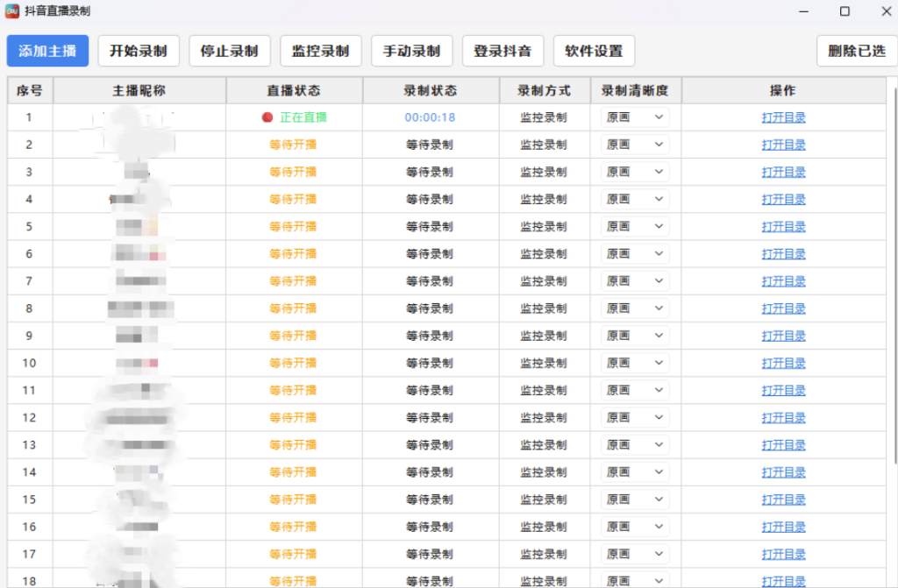Click the vertical scrollbar of the table
This screenshot has width=898, height=588.
coord(895,275)
